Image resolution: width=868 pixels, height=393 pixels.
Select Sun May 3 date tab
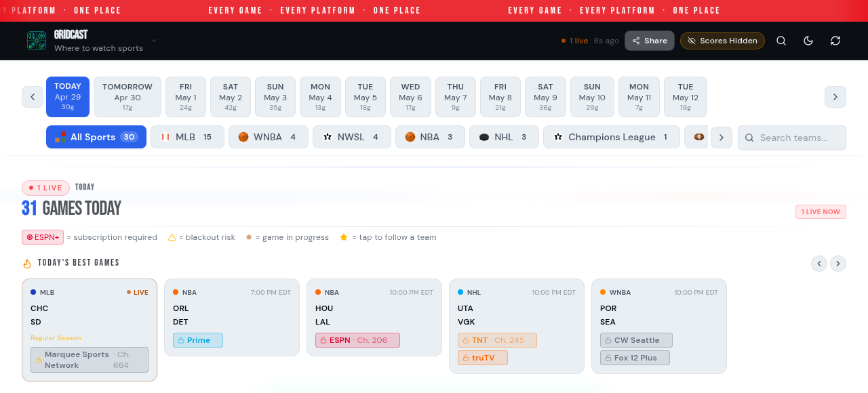275,97
